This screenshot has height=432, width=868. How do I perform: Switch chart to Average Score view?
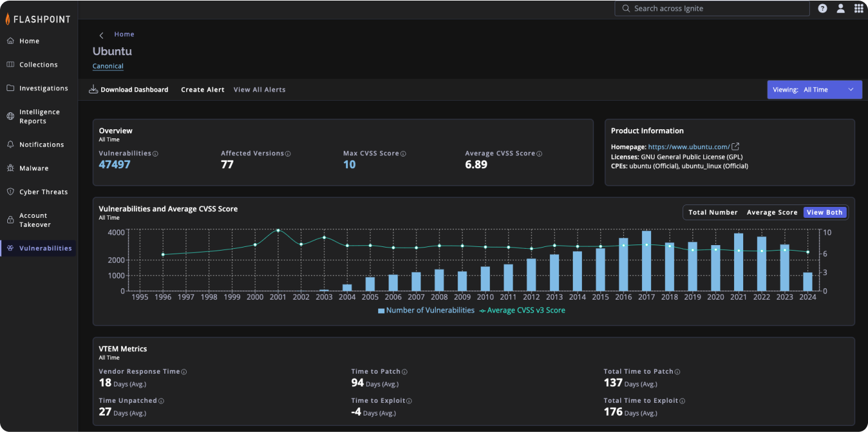(x=772, y=212)
